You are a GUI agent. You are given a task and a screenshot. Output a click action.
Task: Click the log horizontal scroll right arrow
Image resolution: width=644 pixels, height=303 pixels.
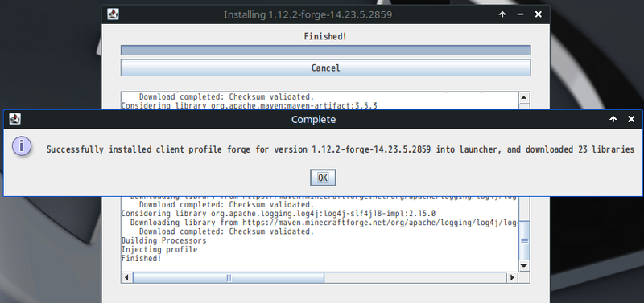point(512,277)
